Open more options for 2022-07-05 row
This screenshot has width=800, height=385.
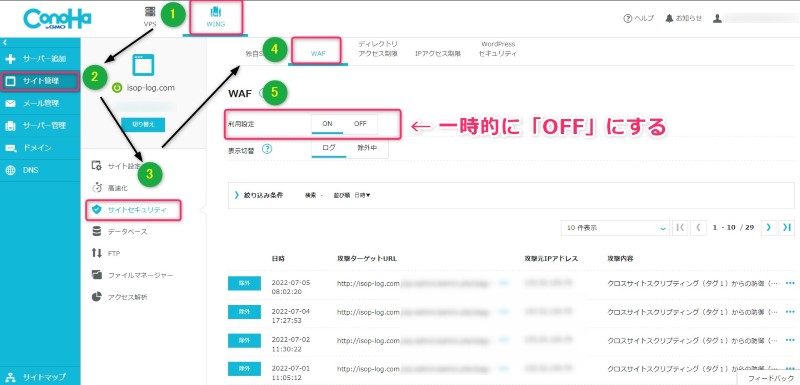click(790, 283)
